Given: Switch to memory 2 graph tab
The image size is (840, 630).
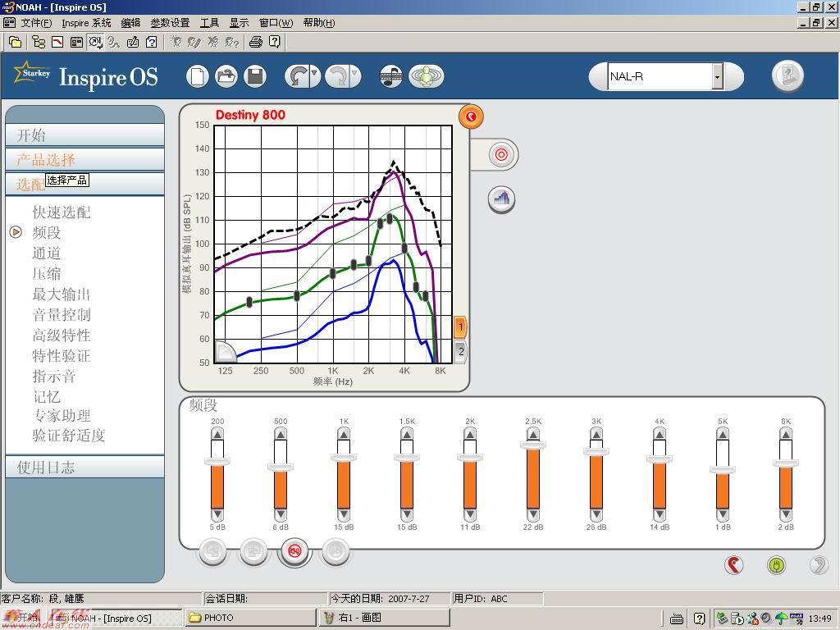Looking at the screenshot, I should click(461, 353).
